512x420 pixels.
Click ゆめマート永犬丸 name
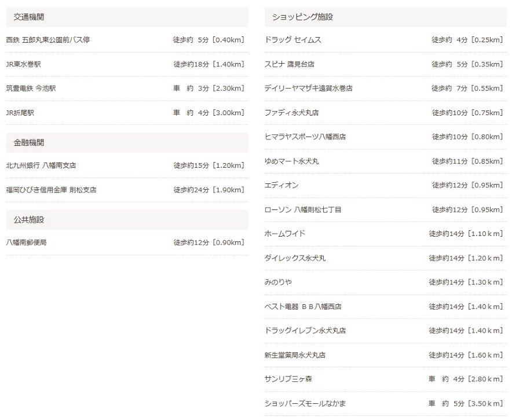pyautogui.click(x=292, y=161)
